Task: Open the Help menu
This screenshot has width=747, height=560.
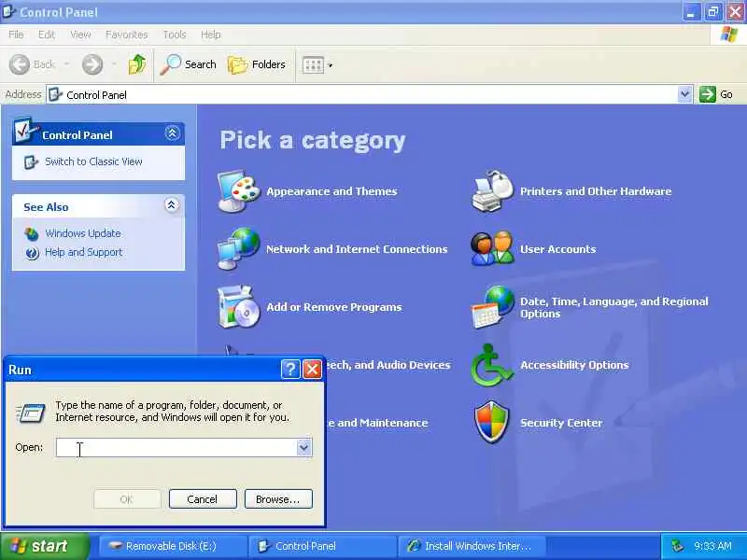Action: pyautogui.click(x=211, y=35)
